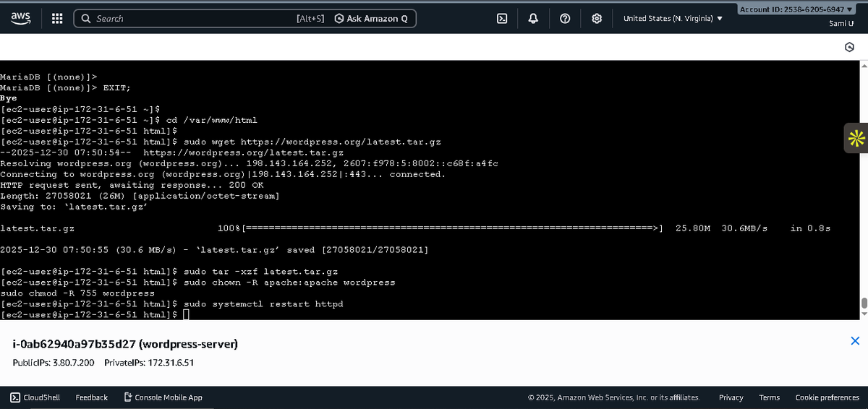Open Cookie preferences

[x=827, y=397]
